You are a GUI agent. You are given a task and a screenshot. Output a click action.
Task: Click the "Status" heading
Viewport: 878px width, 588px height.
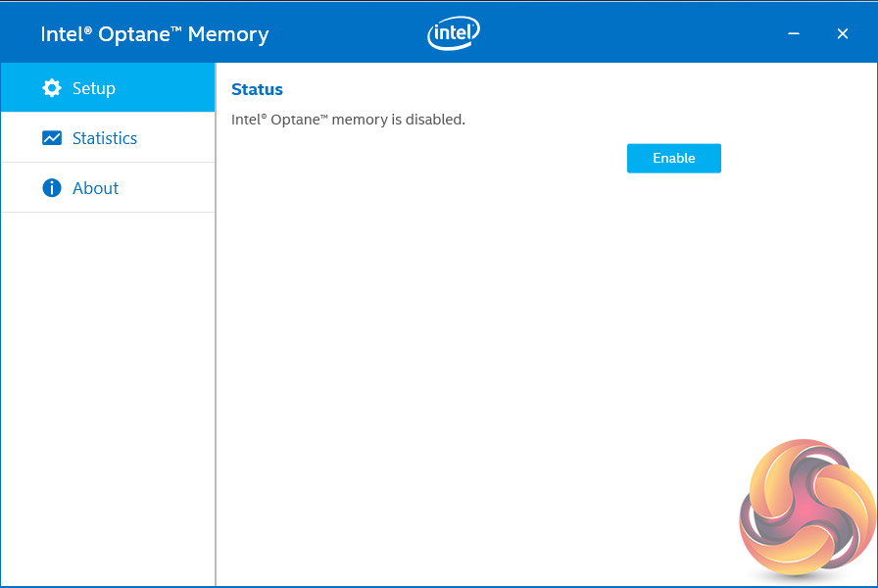[x=257, y=89]
